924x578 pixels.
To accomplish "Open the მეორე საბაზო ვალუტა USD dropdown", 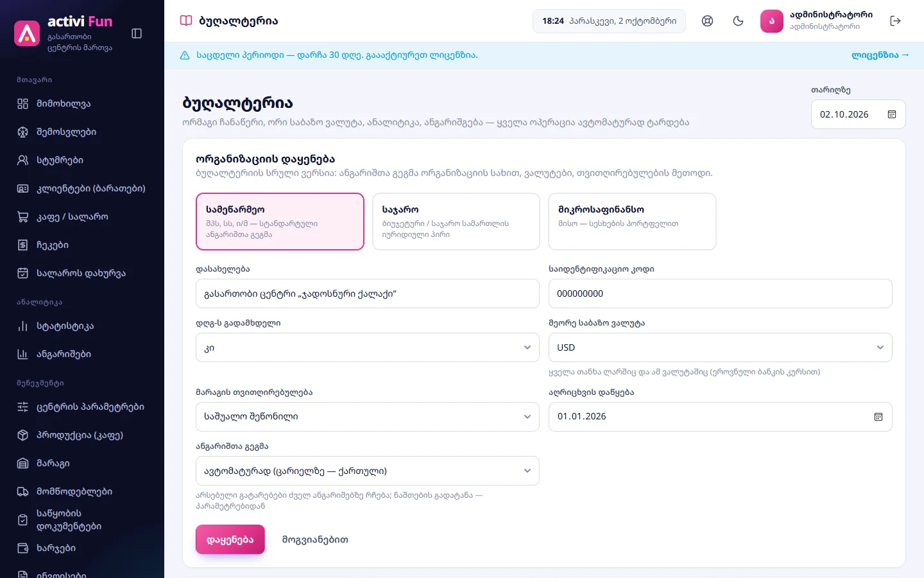I will click(x=721, y=347).
